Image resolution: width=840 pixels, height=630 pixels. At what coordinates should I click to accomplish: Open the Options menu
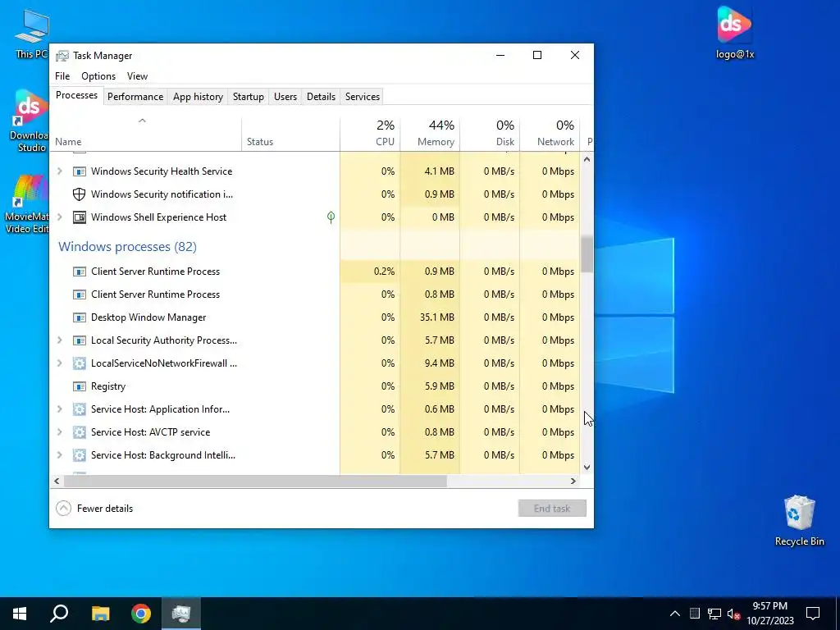click(x=98, y=76)
